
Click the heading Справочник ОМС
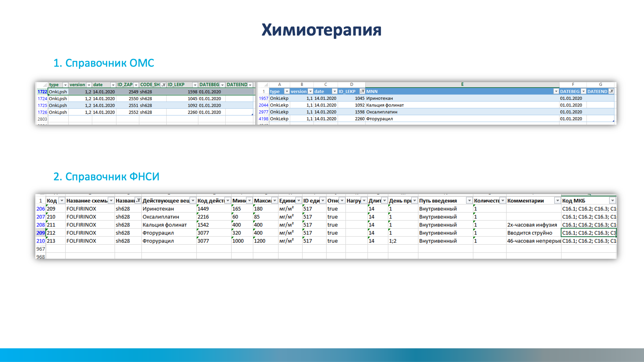[x=104, y=63]
